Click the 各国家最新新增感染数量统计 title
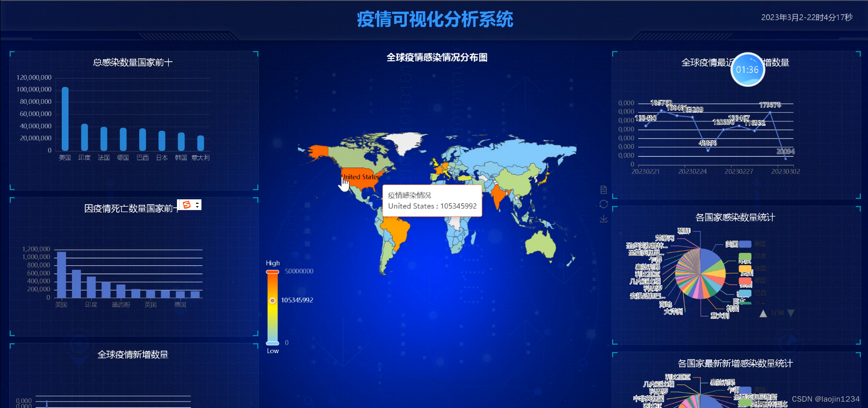Viewport: 868px width, 408px height. pos(735,363)
